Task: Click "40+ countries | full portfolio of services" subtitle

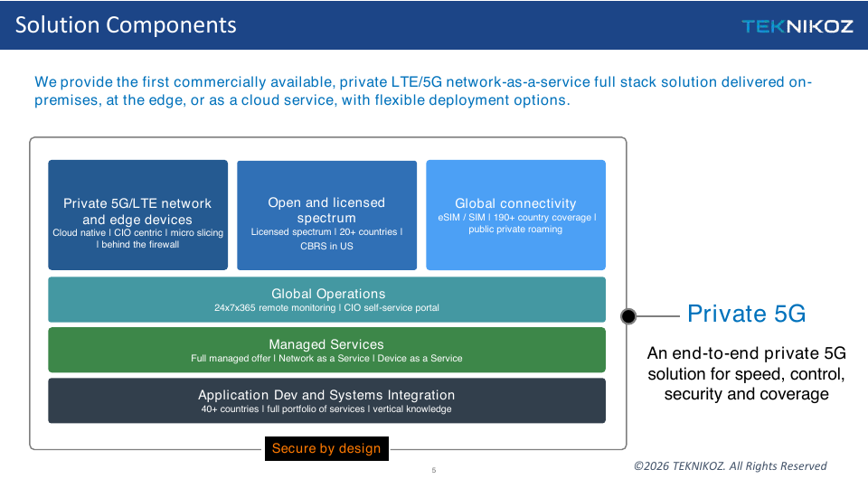Action: point(283,408)
